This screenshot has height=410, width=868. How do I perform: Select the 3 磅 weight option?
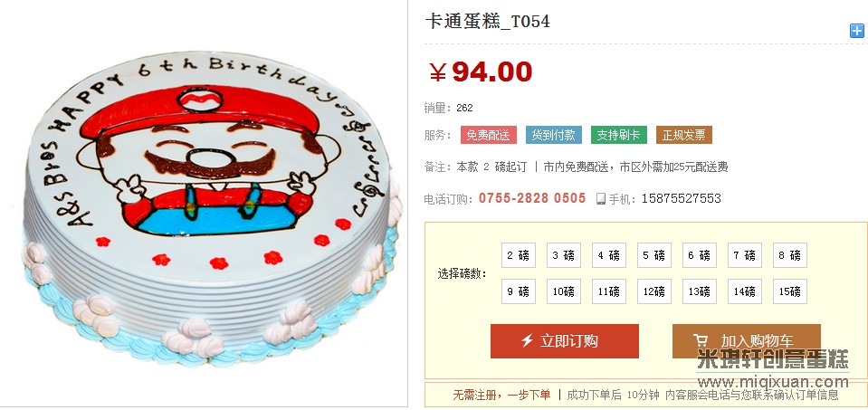pos(564,255)
